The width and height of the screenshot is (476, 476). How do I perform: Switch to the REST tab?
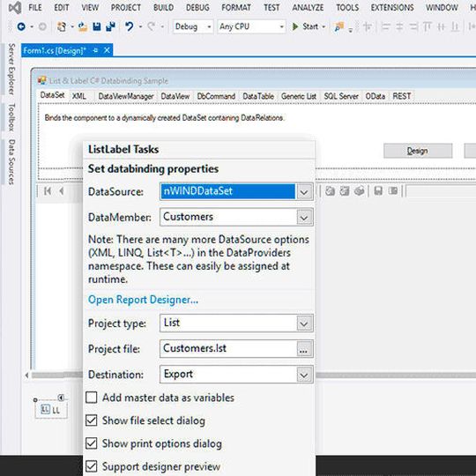(402, 96)
